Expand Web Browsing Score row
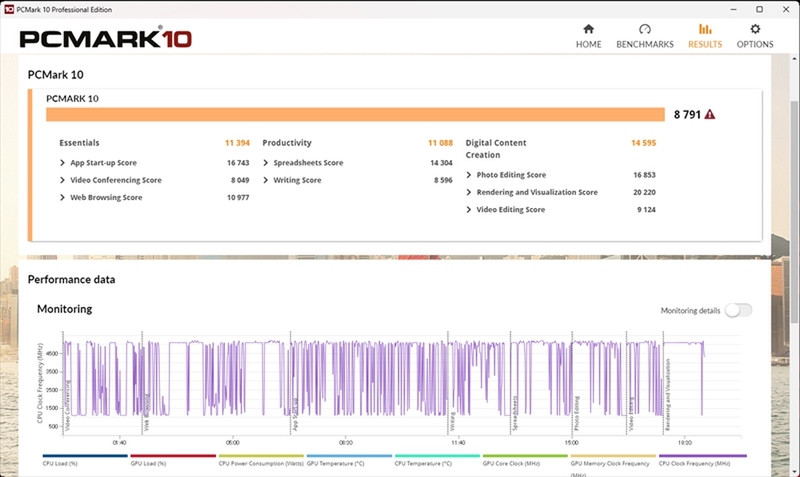800x477 pixels. (64, 198)
